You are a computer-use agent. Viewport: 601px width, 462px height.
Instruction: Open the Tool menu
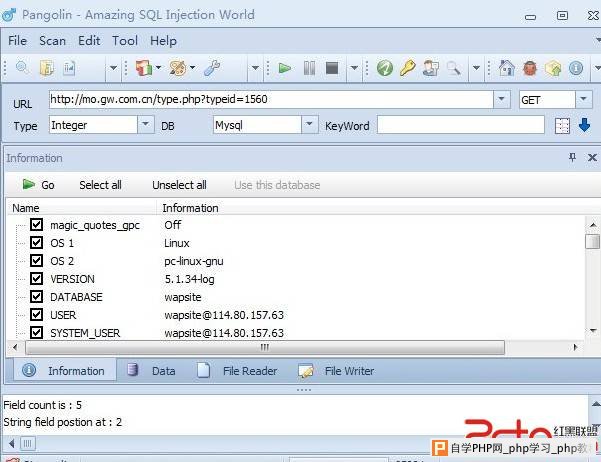pos(125,41)
